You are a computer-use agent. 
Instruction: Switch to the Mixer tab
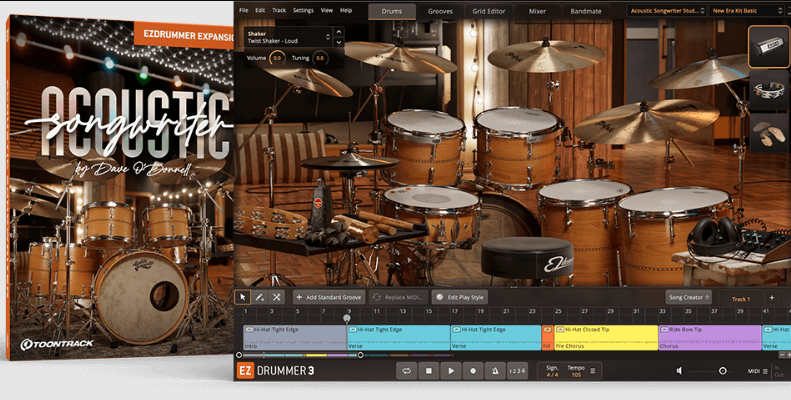coord(537,11)
